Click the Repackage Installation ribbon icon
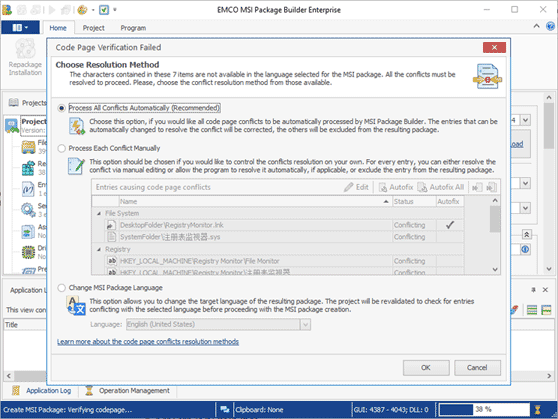The image size is (558, 419). click(x=25, y=49)
